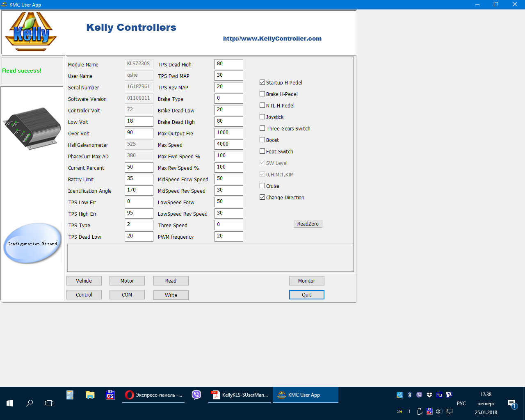Open the COM port settings
525x420 pixels.
click(127, 295)
